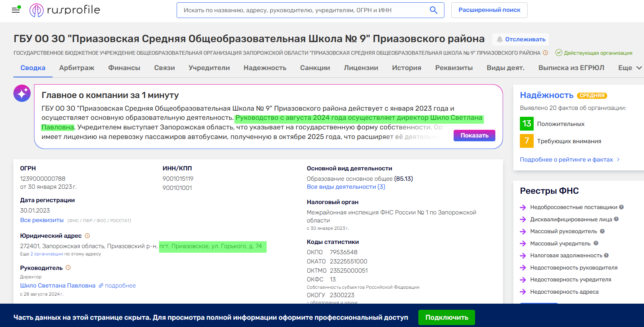Expand the Еще tab dropdown

[x=629, y=68]
